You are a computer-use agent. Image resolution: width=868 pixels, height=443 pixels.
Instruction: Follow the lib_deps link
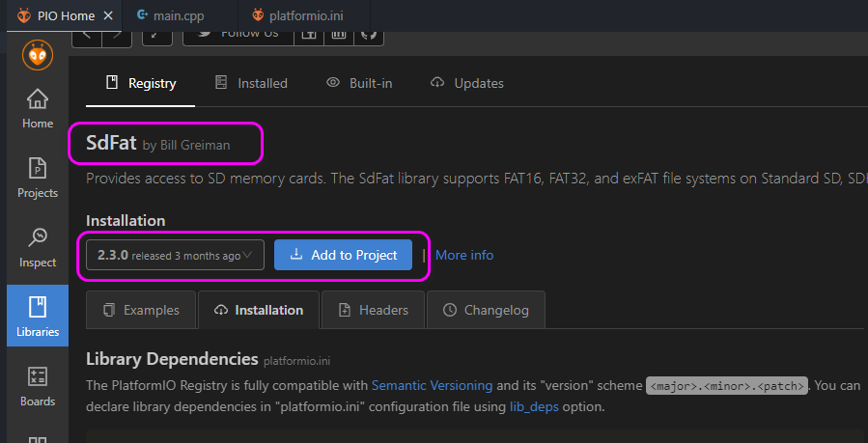[x=534, y=407]
